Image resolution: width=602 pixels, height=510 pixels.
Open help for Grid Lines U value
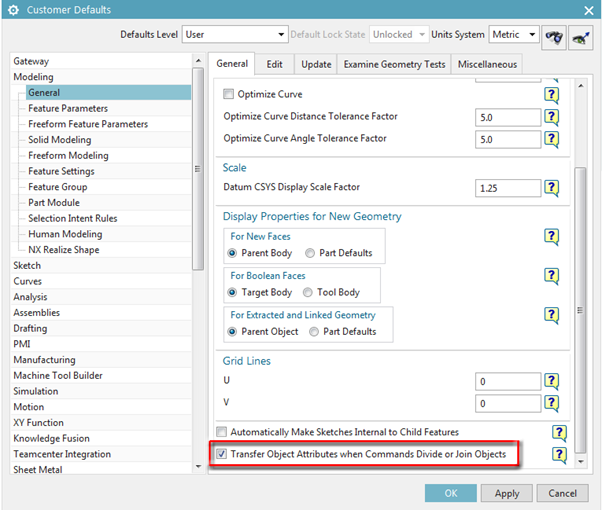pyautogui.click(x=551, y=381)
